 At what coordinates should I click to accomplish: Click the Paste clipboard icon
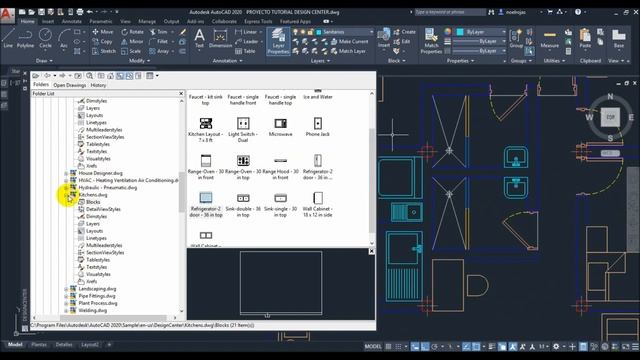pos(585,39)
